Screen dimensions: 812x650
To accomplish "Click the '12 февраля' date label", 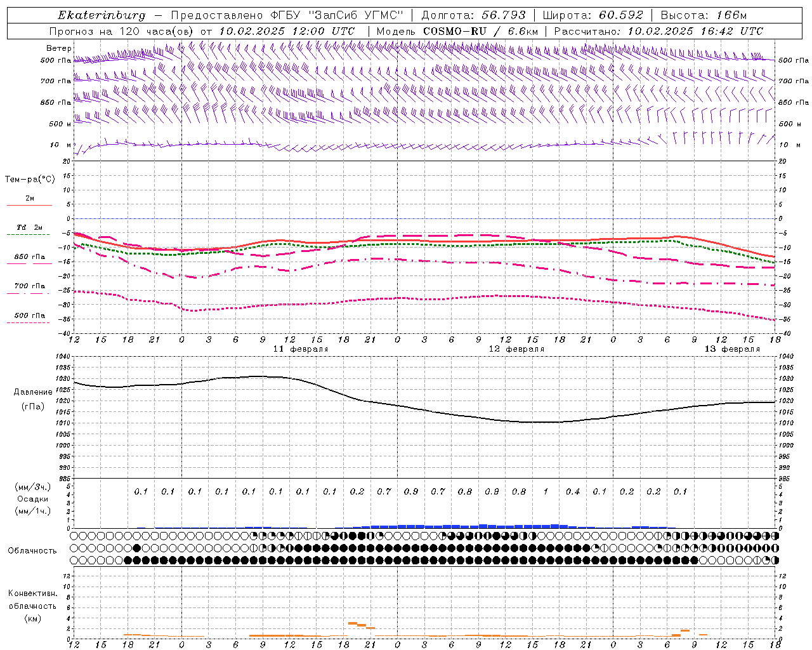I will pos(516,349).
